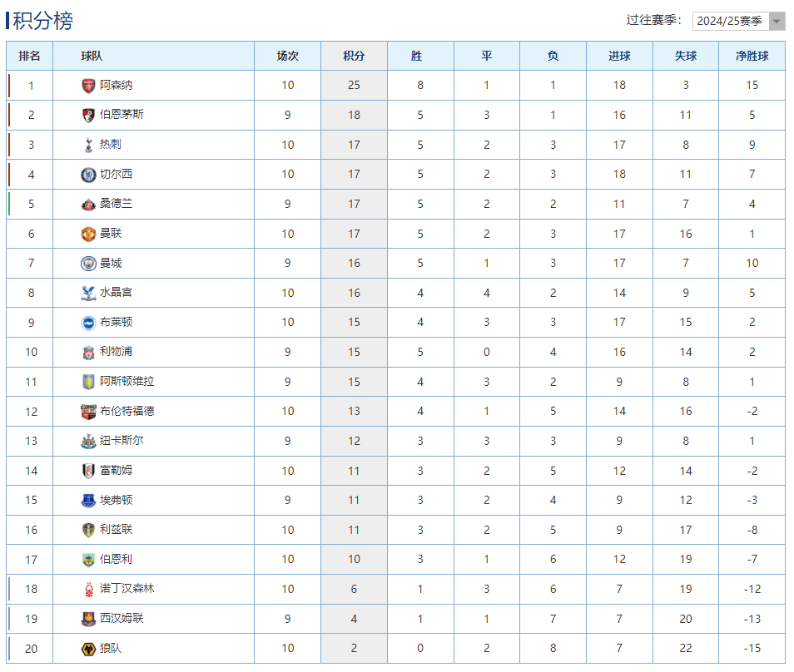Screen dimensions: 794x672
Task: Click the Tottenham crest next to 热刺
Action: point(88,145)
